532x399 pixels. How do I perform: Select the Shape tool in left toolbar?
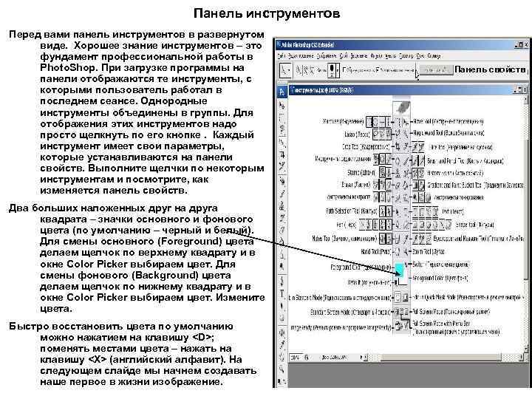282,318
